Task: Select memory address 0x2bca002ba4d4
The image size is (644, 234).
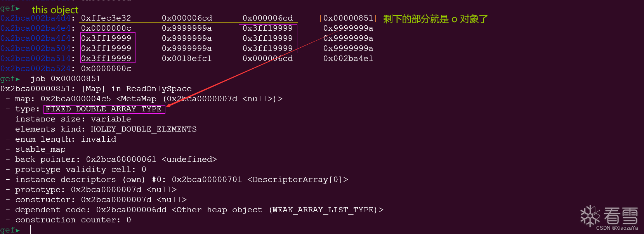Action: 35,18
